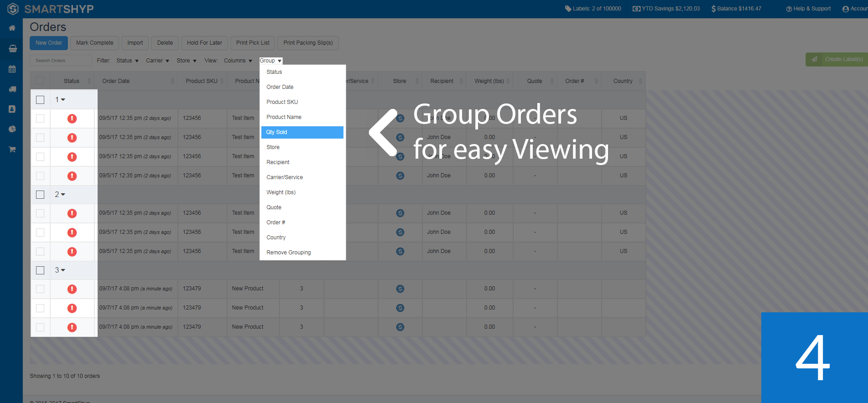Sort by the Store column arrows
Image resolution: width=868 pixels, height=403 pixels.
[417, 81]
